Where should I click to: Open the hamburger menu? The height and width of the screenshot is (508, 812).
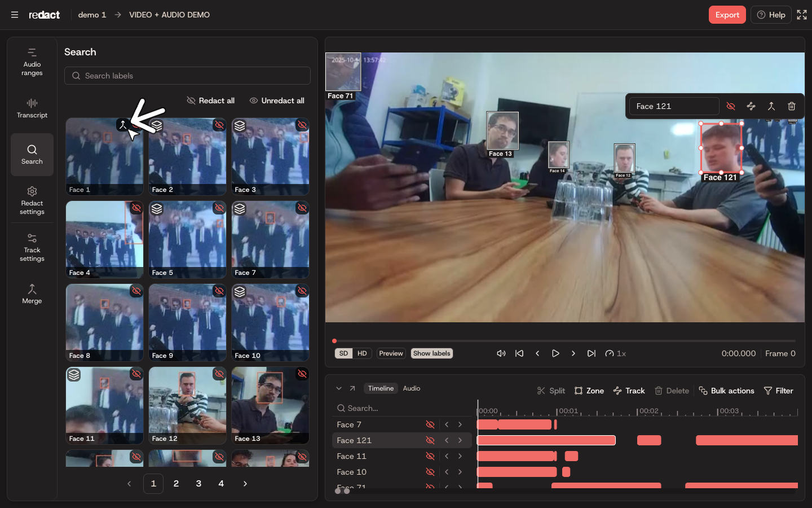[15, 15]
